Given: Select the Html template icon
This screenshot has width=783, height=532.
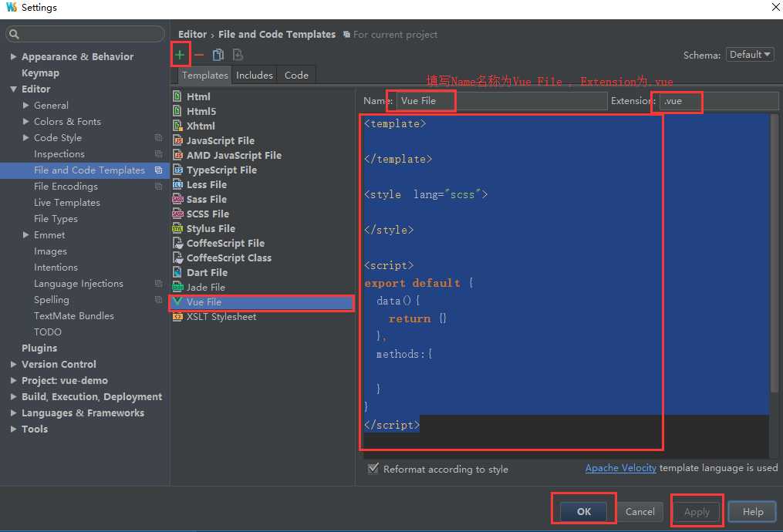Looking at the screenshot, I should [177, 96].
